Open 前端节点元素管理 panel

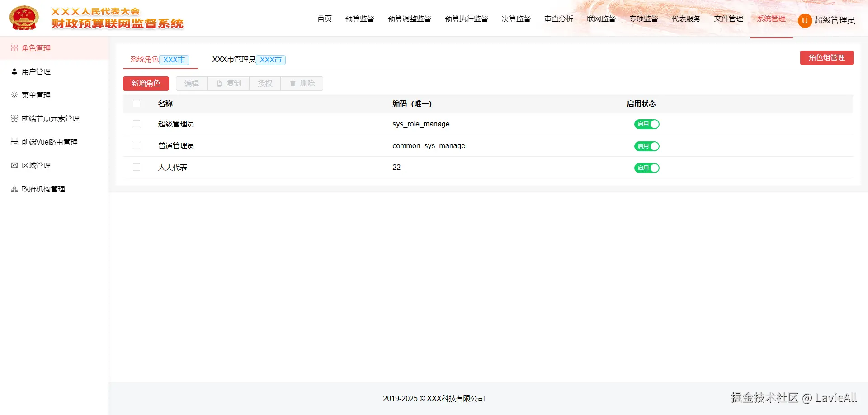click(x=51, y=118)
